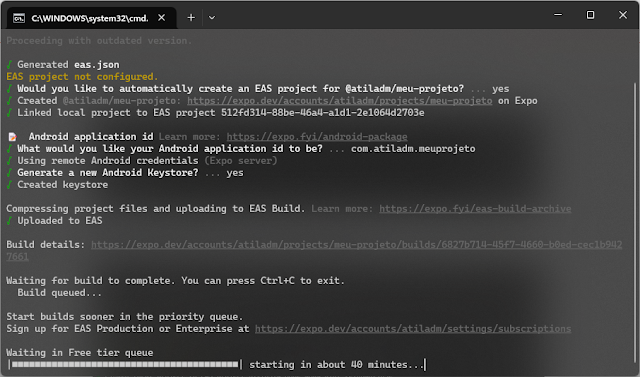Open the eas-build-archive link

[475, 209]
